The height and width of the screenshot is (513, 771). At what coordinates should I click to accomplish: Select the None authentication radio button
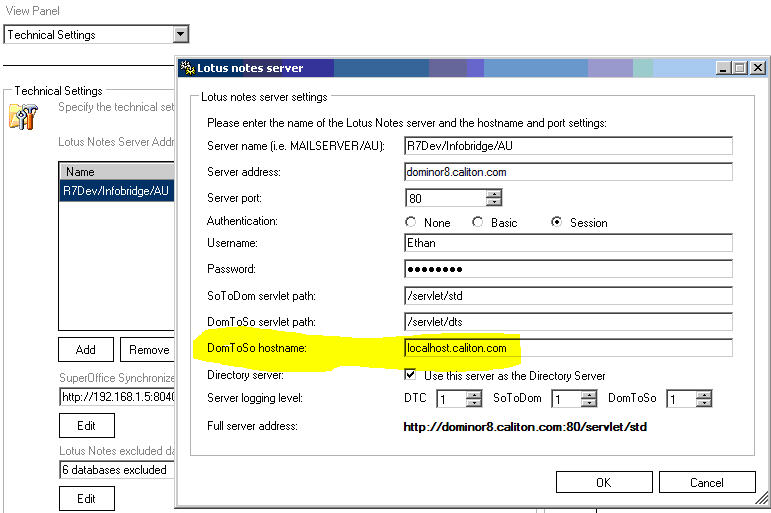[x=411, y=222]
